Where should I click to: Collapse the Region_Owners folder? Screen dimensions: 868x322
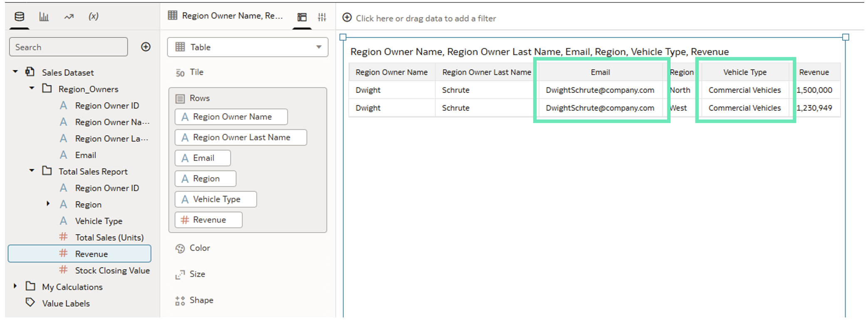[32, 88]
